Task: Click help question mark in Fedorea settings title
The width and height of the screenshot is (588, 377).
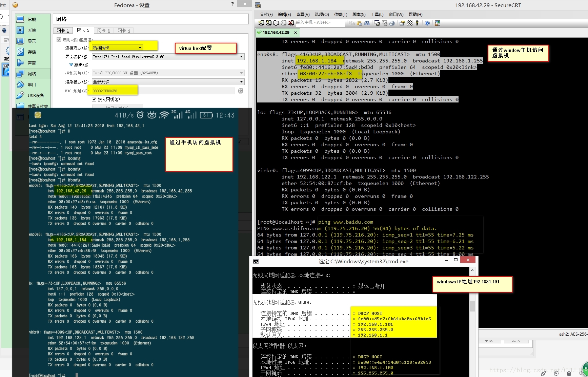Action: pos(232,4)
